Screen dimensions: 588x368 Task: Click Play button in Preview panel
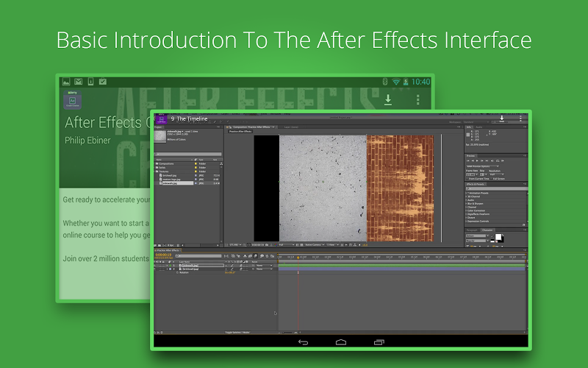point(477,160)
